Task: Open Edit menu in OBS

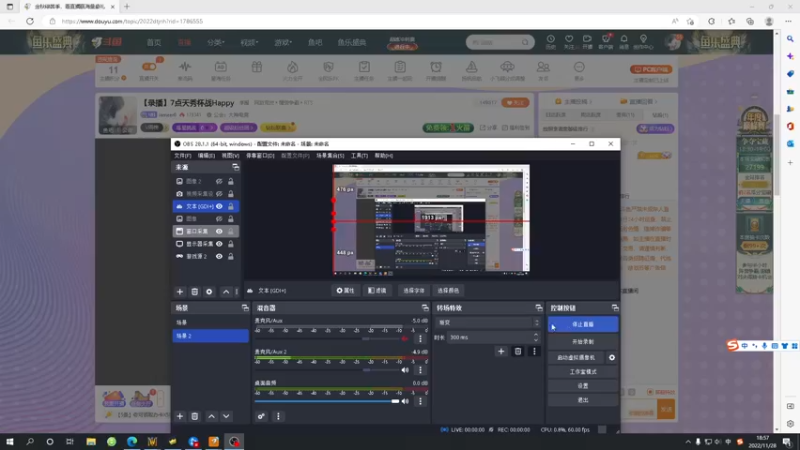Action: tap(207, 156)
